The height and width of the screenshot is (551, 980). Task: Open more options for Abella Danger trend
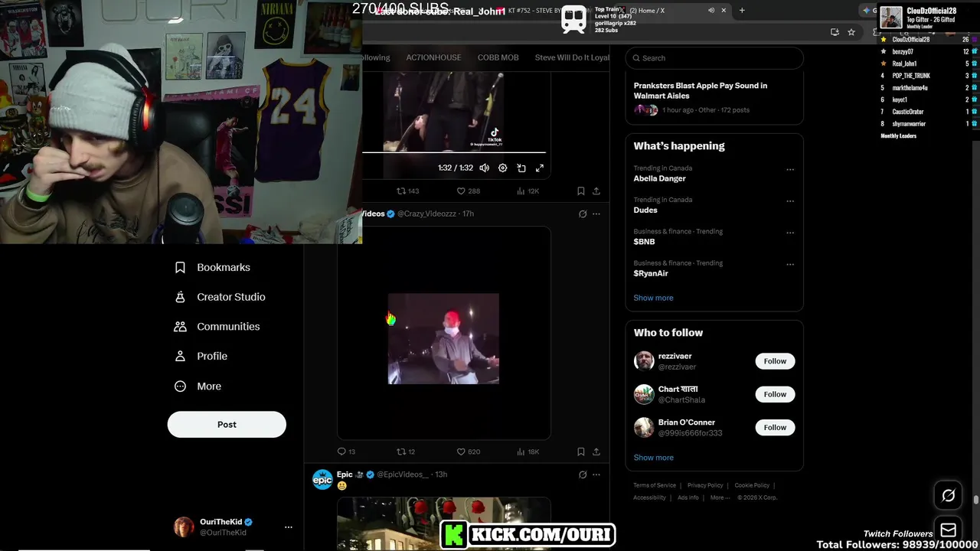click(x=790, y=170)
